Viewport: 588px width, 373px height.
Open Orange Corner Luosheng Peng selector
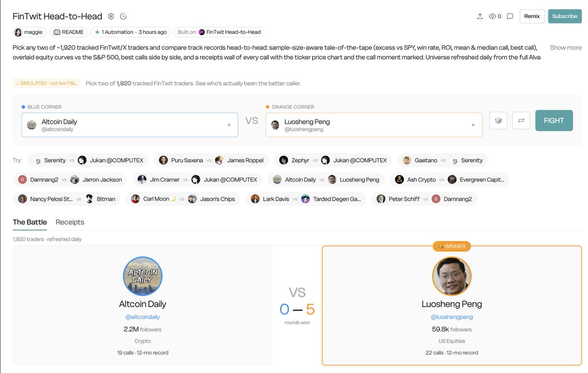[x=374, y=125]
